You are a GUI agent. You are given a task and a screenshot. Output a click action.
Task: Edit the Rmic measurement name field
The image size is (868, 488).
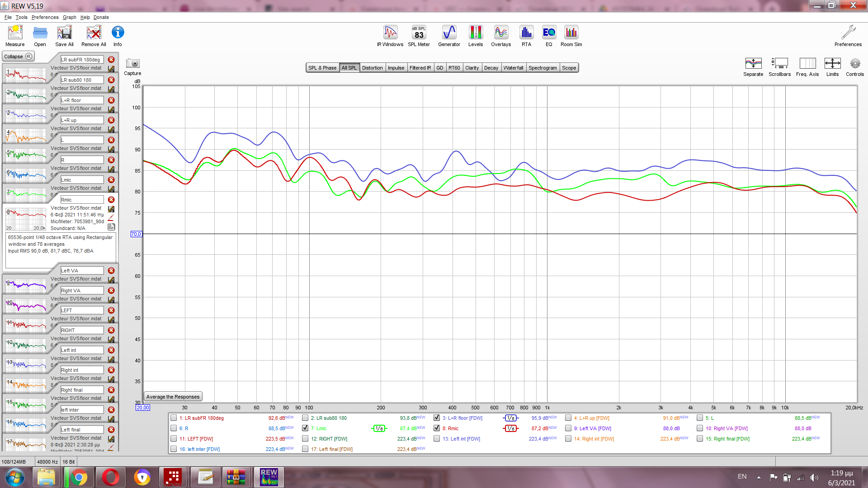pos(82,200)
